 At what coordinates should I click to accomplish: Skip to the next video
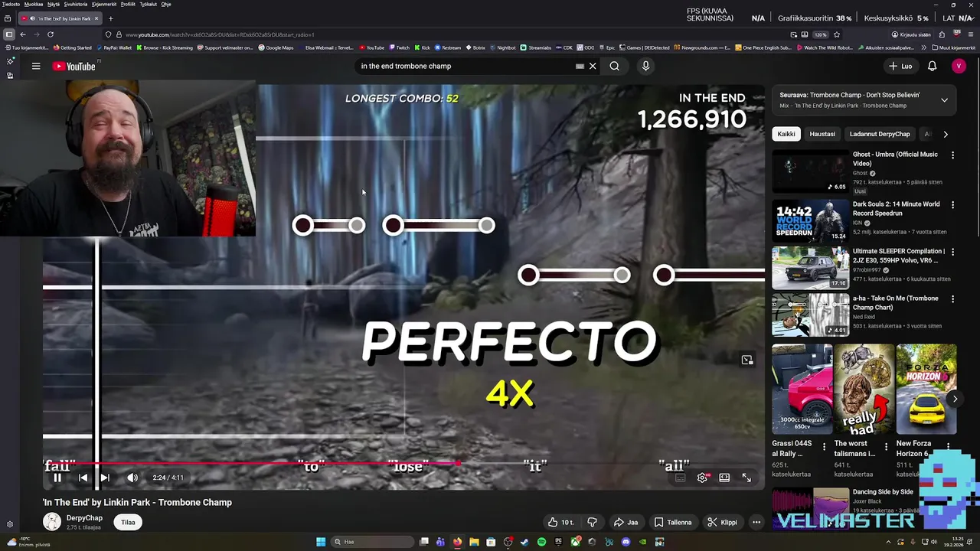[x=105, y=478]
